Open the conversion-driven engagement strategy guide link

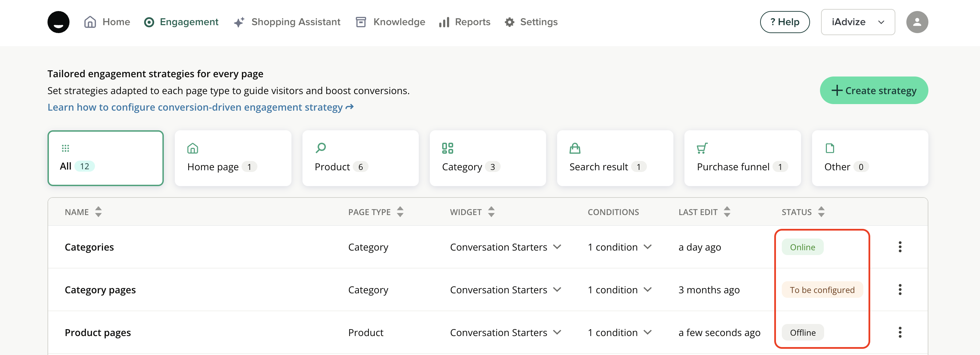point(200,108)
